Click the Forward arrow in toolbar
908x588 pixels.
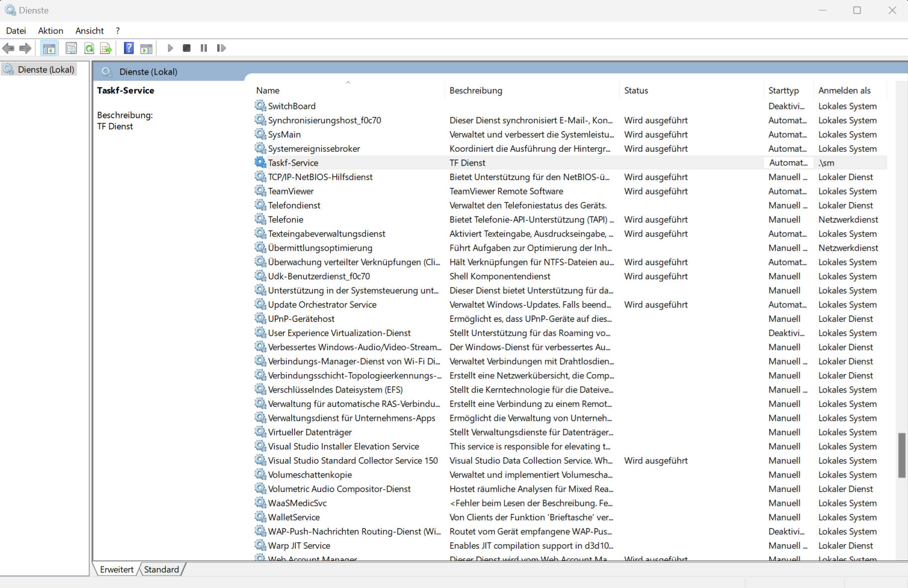coord(25,48)
